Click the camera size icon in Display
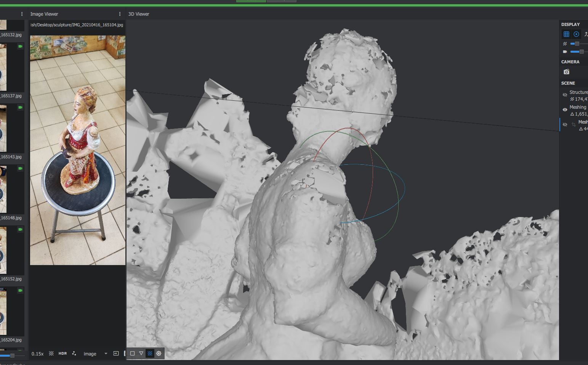Image resolution: width=588 pixels, height=365 pixels. tap(565, 52)
